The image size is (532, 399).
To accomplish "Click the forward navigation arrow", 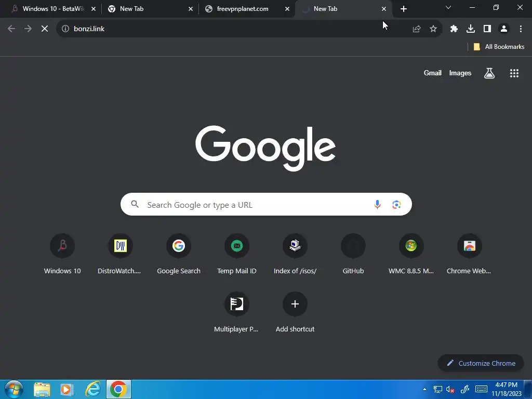I will pyautogui.click(x=28, y=29).
